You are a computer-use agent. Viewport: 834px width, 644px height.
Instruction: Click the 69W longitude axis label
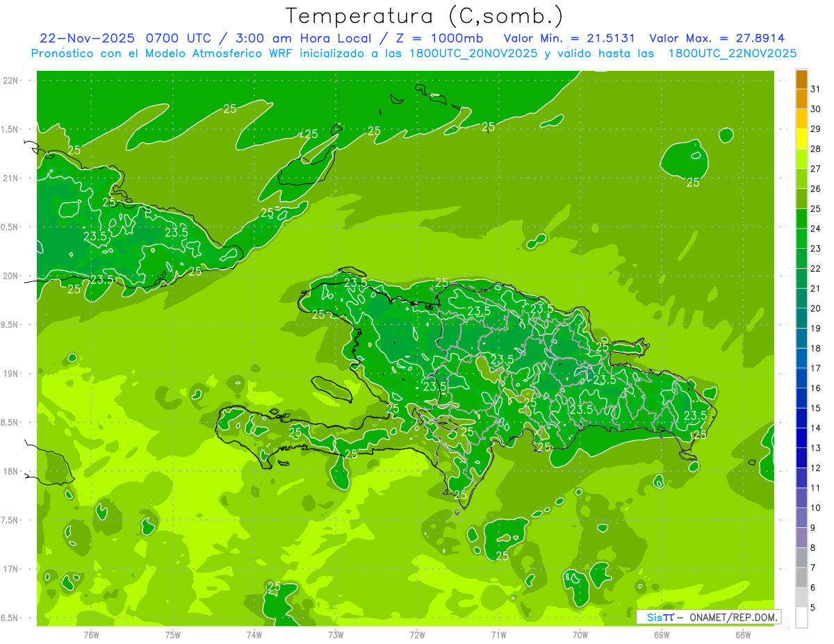click(662, 635)
